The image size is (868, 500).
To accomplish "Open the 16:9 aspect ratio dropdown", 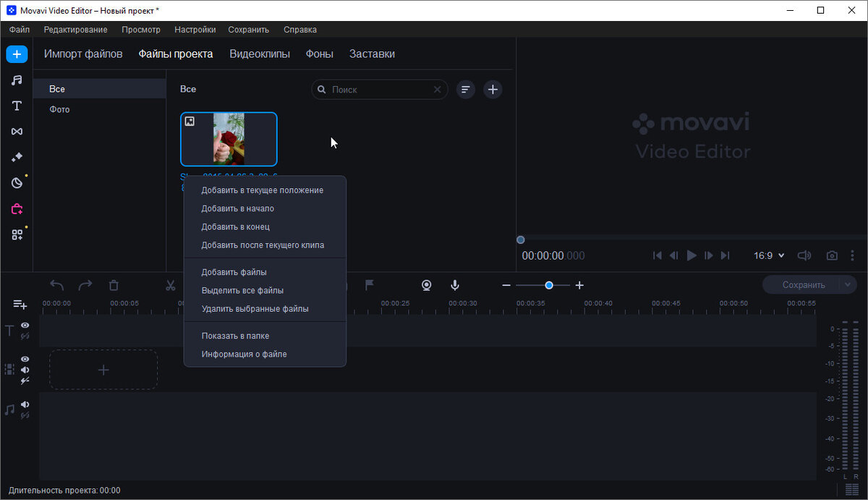I will (769, 255).
